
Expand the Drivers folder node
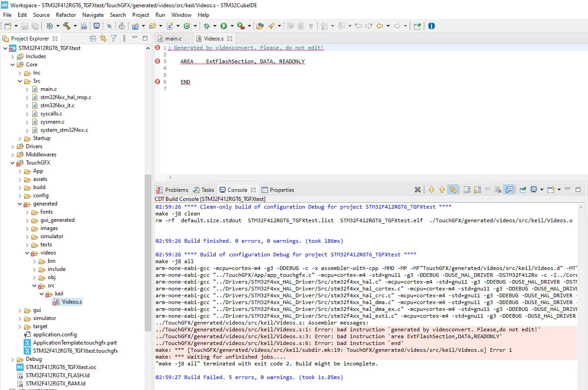click(13, 146)
